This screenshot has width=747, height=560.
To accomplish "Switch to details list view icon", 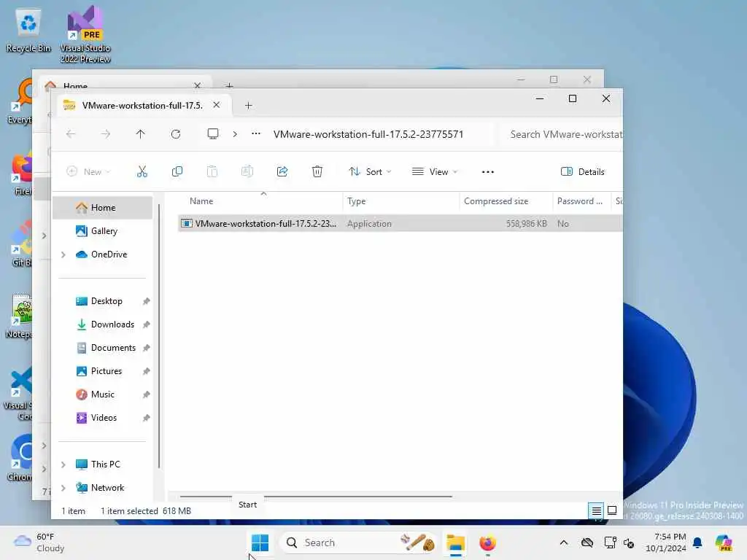I will click(x=596, y=511).
